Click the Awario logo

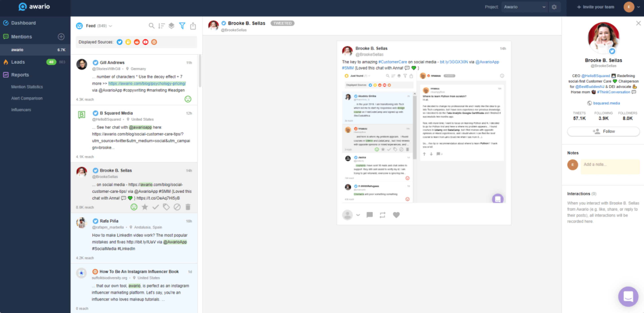pos(34,7)
